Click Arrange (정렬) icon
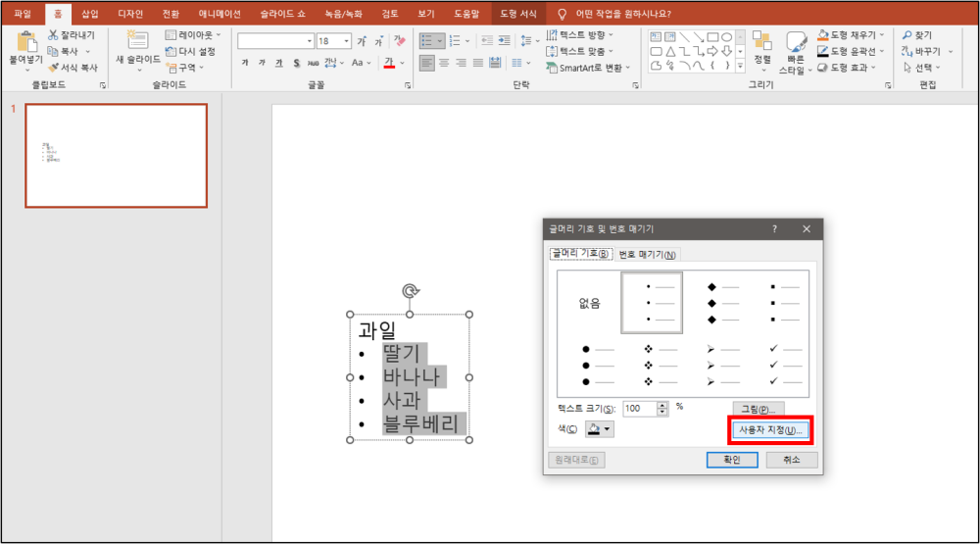 [761, 40]
